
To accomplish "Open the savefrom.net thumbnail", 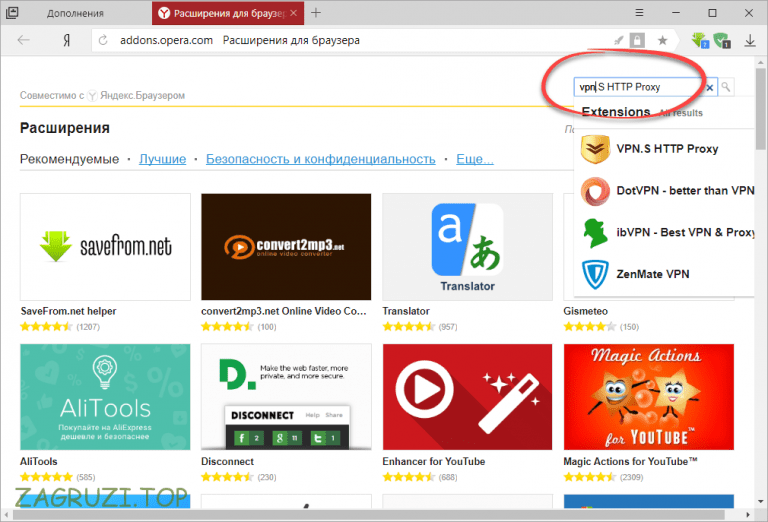I will (105, 247).
